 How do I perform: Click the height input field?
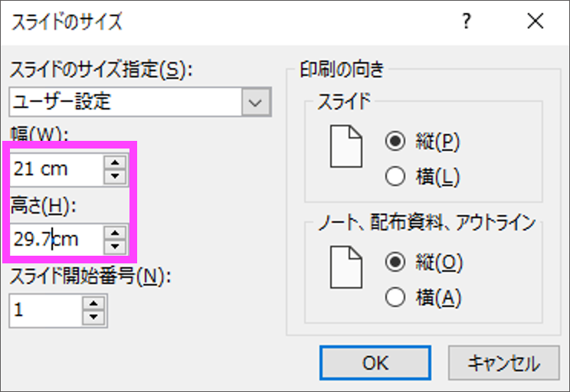[55, 239]
